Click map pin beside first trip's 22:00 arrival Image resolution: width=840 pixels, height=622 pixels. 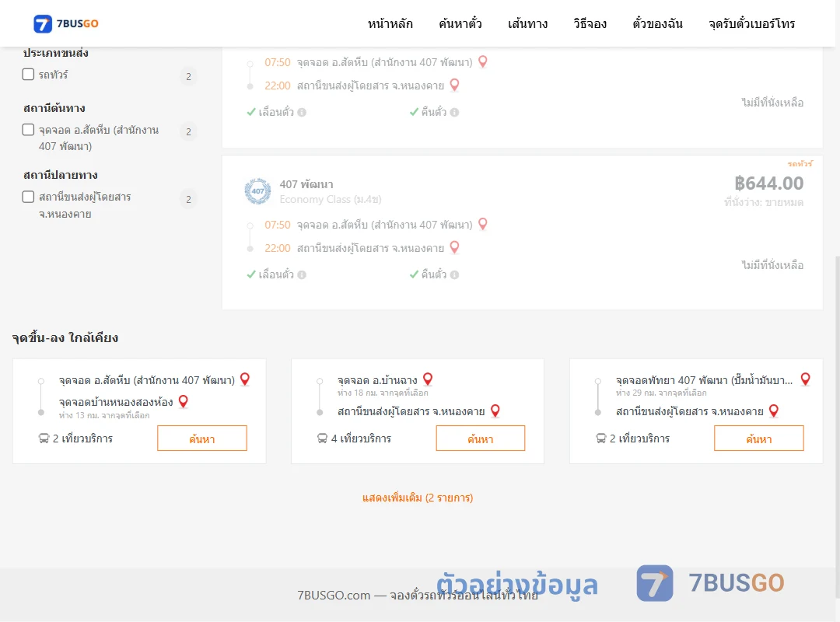(x=454, y=85)
